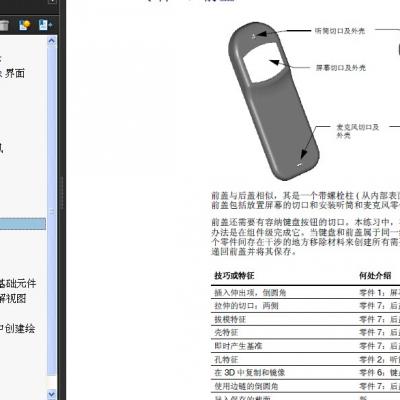Screen dimensions: 400x400
Task: Select the highlighted blue bookmark entry
Action: [x=23, y=224]
